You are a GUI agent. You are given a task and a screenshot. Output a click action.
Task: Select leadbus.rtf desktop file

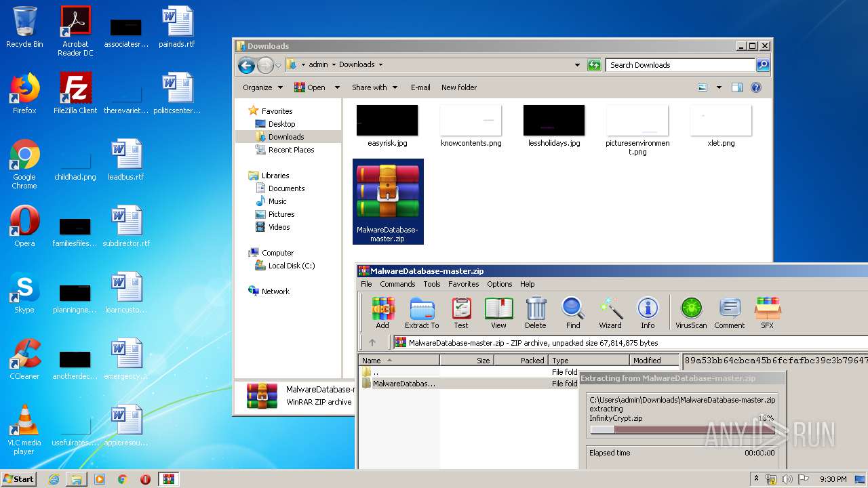[126, 160]
